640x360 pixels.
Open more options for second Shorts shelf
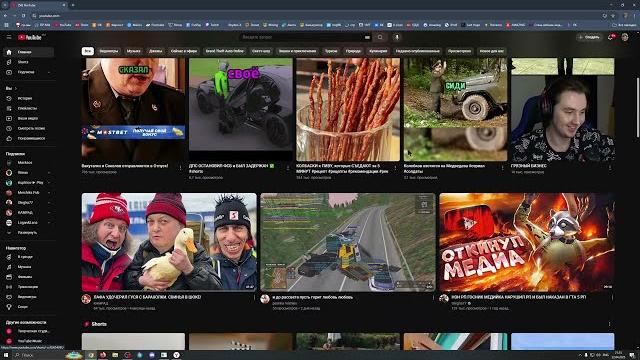tap(609, 324)
